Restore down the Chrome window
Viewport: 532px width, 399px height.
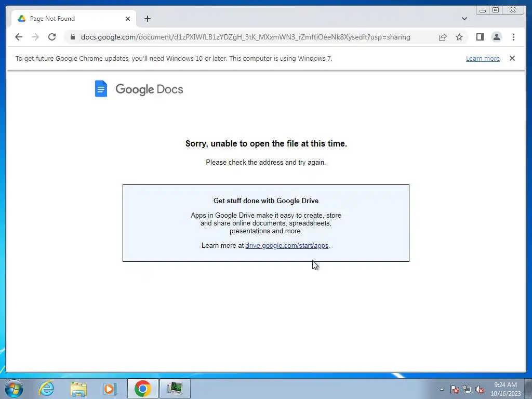[x=495, y=10]
